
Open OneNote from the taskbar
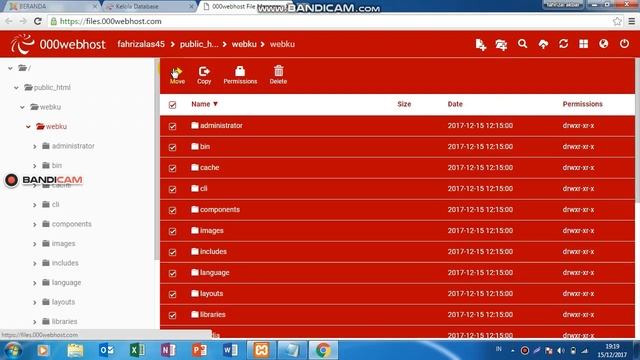[168, 350]
